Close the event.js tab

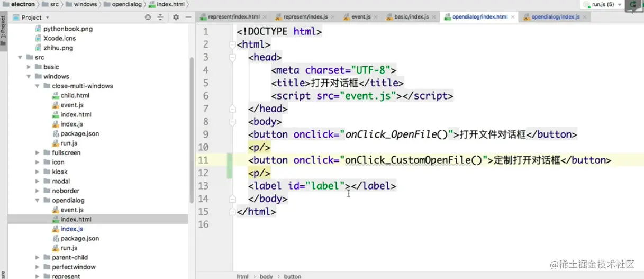coord(376,17)
